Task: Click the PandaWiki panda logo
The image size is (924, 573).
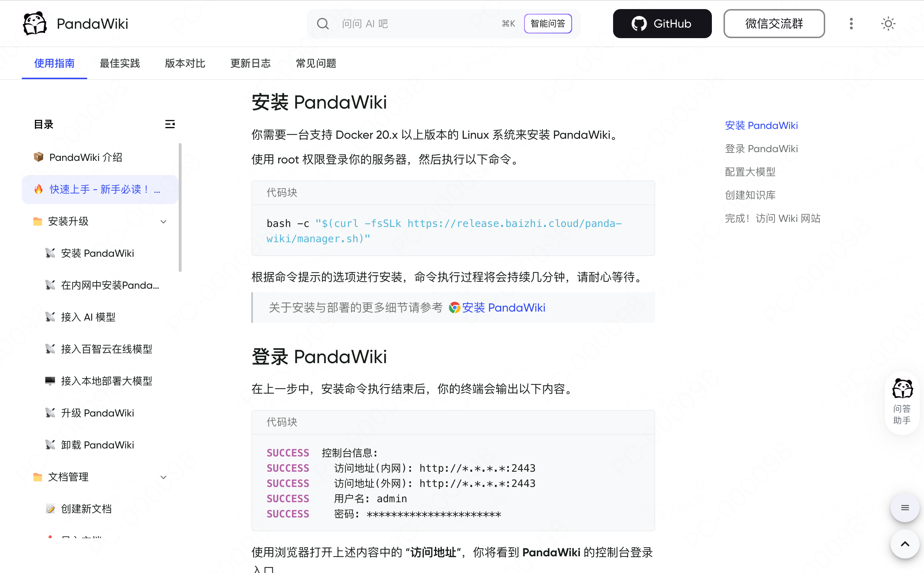Action: [35, 24]
